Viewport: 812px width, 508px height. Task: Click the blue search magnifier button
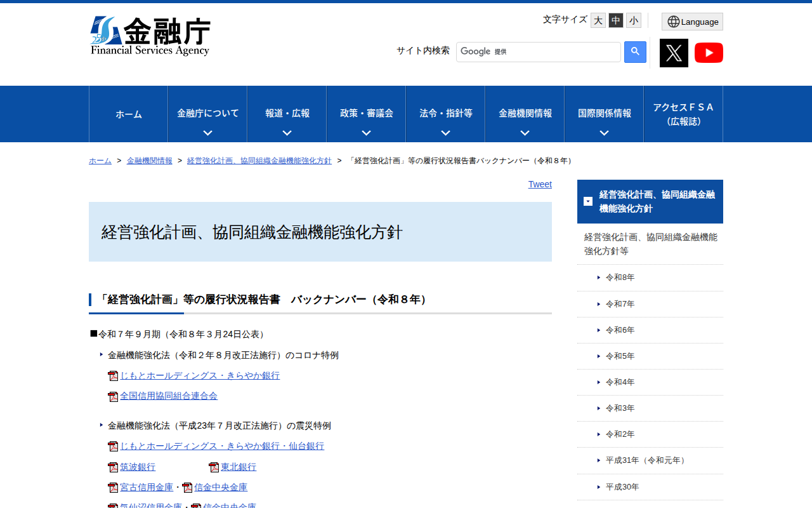635,52
